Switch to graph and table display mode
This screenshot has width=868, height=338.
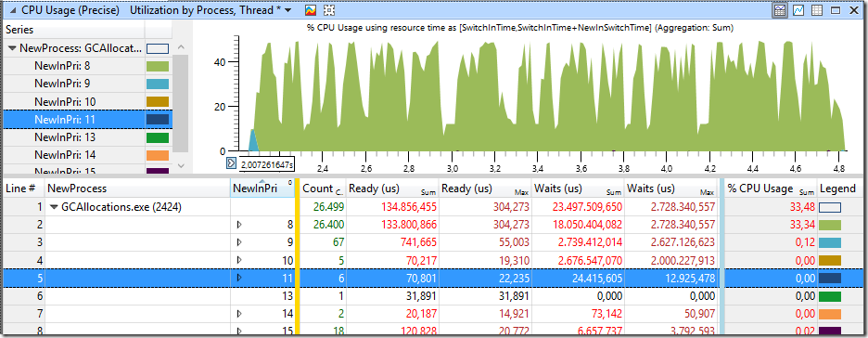tap(781, 10)
